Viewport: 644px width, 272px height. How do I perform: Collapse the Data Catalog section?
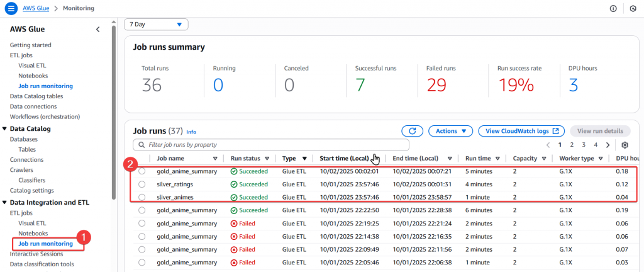4,129
